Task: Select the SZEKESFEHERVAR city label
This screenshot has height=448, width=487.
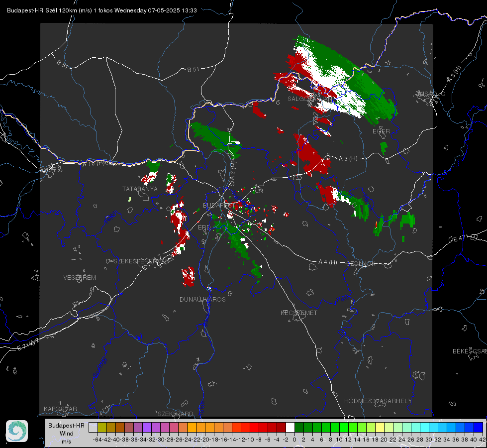Action: point(142,261)
